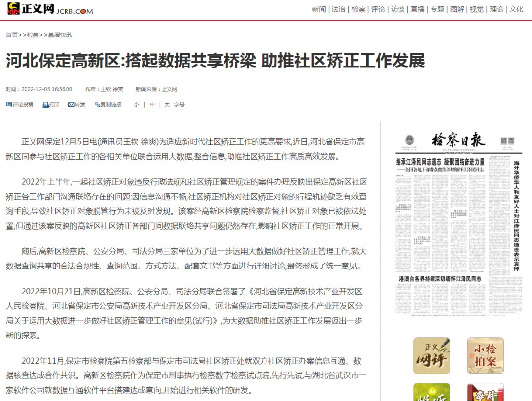532x401 pixels.
Task: Open the 访谈 navigation menu item
Action: [398, 9]
